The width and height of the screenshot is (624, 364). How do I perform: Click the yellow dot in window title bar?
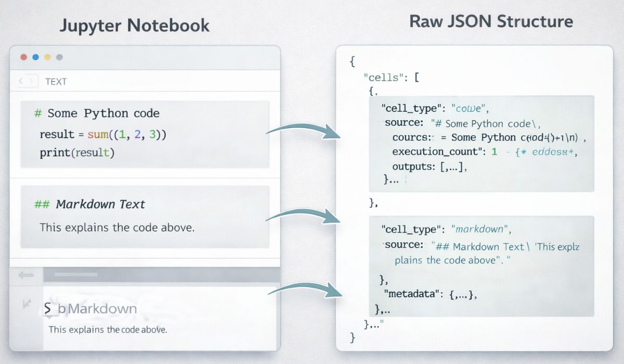tap(47, 57)
